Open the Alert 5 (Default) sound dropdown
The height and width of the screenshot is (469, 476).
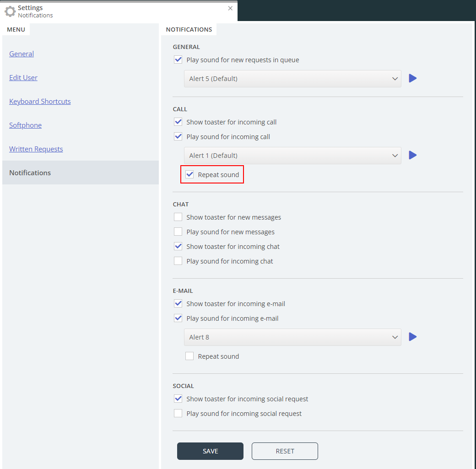pos(292,79)
